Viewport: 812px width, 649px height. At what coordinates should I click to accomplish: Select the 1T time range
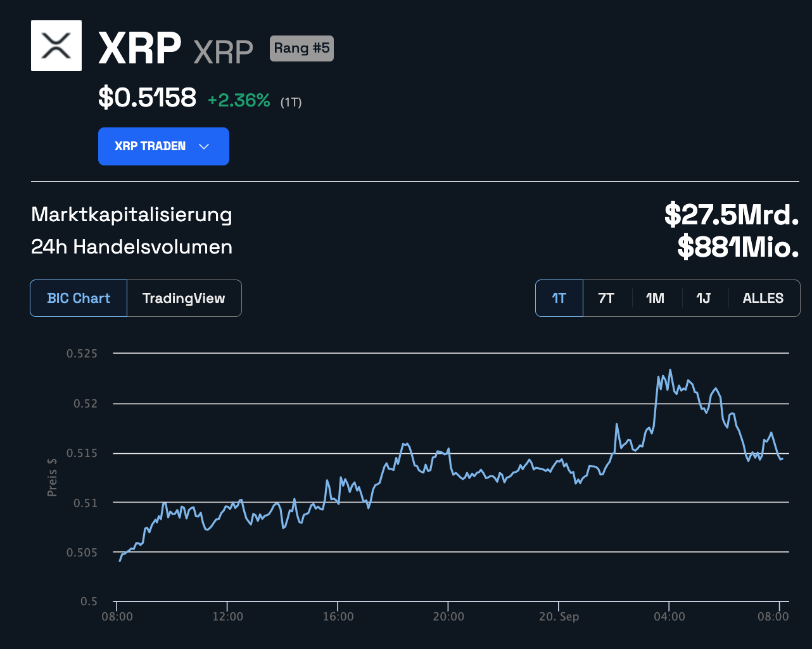click(559, 298)
